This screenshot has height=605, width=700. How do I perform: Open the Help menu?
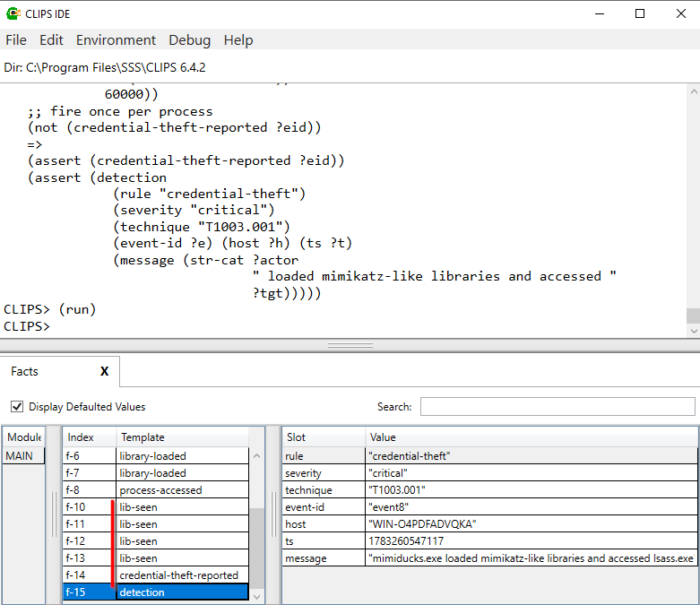(x=238, y=40)
